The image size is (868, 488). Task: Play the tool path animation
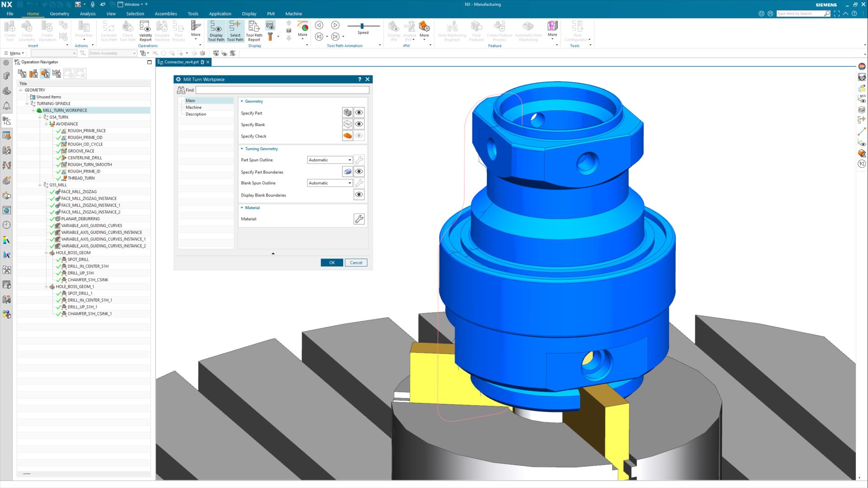pos(335,25)
